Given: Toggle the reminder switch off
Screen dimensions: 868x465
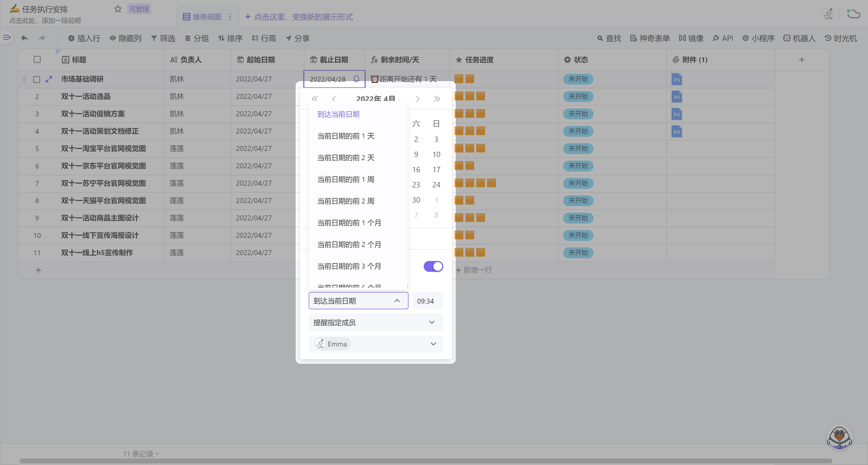Looking at the screenshot, I should coord(433,266).
